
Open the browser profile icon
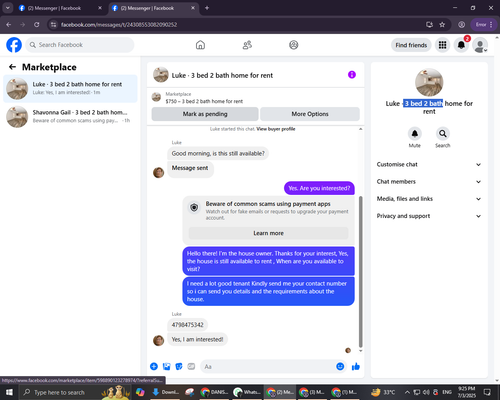(x=461, y=24)
